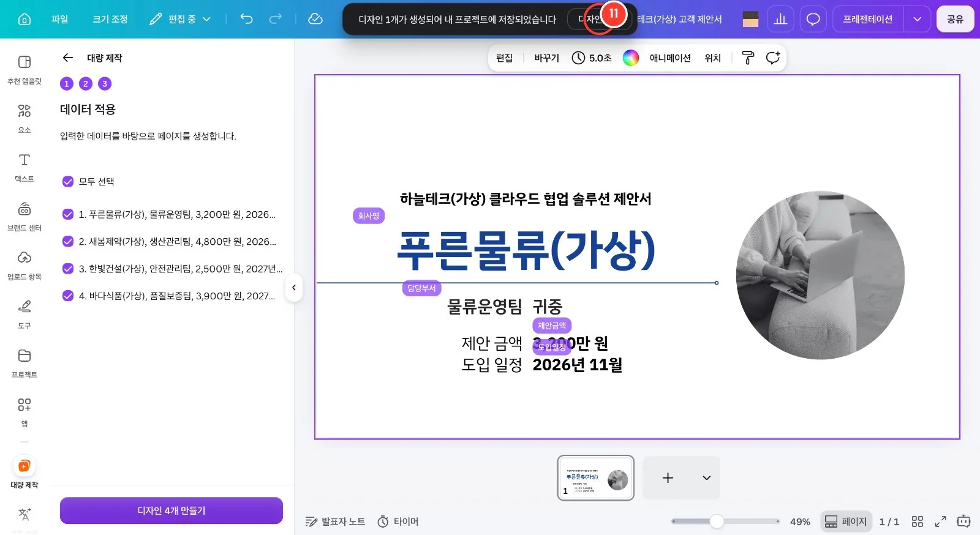Uncheck row 4 바다식품(가상)

tap(68, 296)
